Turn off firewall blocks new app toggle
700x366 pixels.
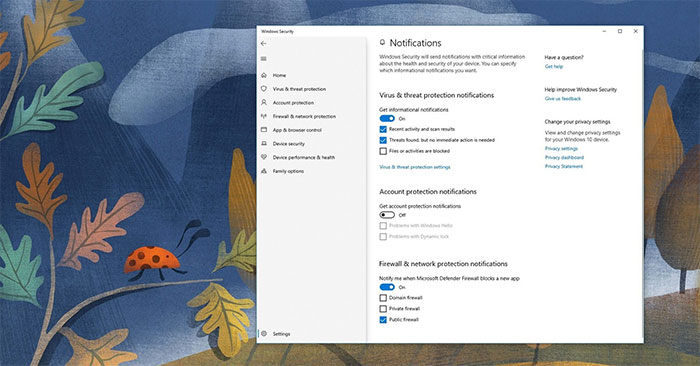coord(387,287)
